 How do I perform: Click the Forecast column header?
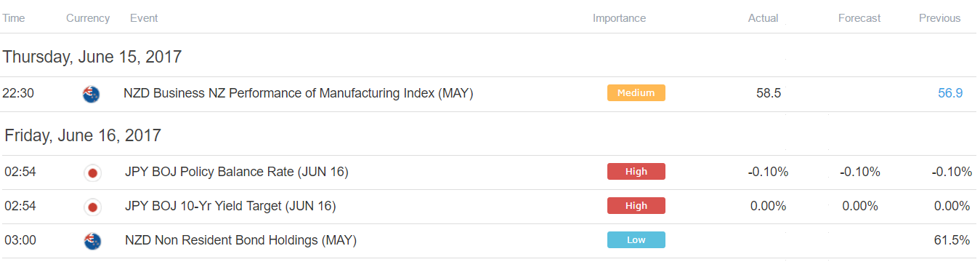point(859,18)
